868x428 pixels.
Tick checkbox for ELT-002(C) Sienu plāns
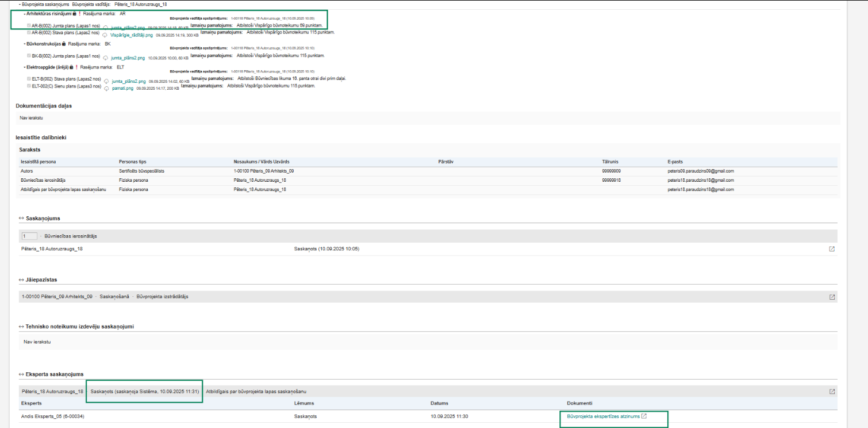coord(29,86)
